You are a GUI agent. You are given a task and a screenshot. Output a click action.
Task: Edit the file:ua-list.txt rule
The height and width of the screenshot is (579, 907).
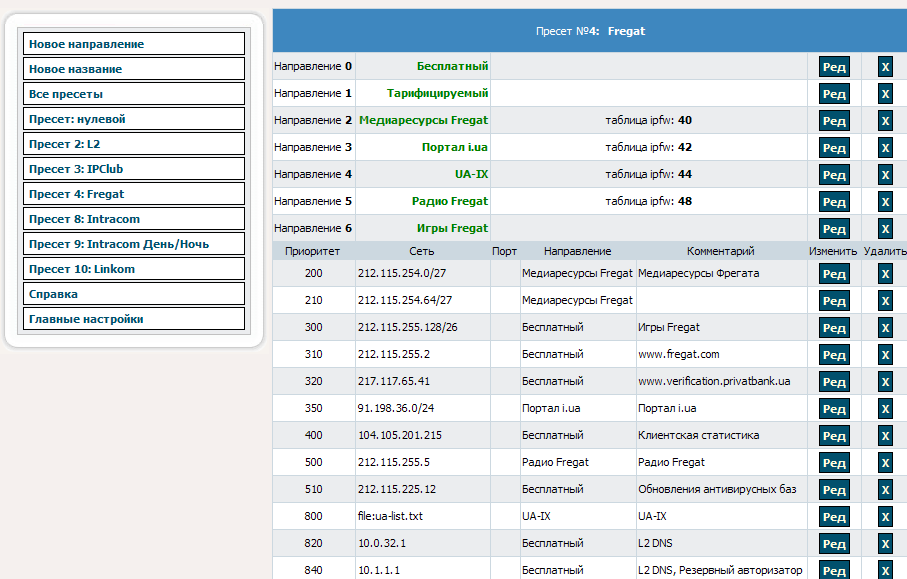pyautogui.click(x=834, y=517)
